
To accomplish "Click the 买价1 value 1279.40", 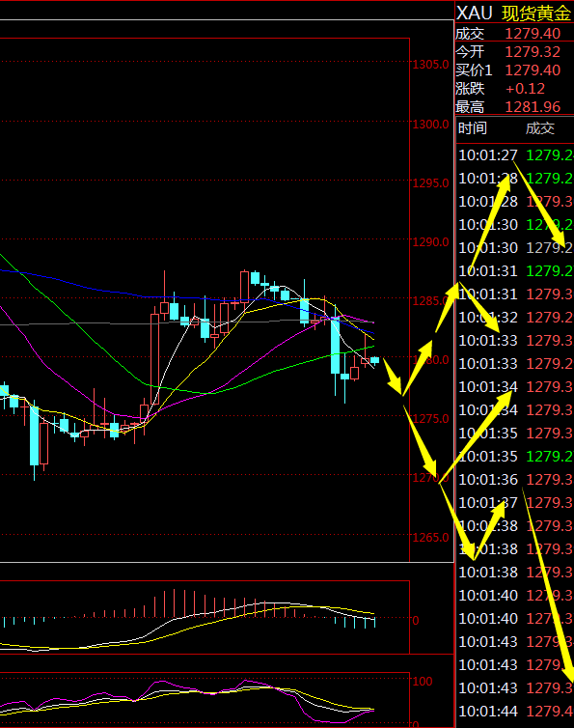I will click(533, 70).
